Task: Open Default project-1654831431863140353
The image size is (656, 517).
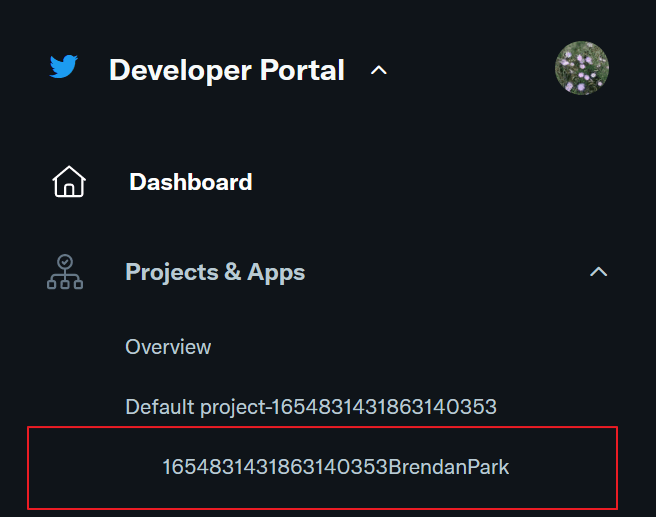Action: pos(311,407)
